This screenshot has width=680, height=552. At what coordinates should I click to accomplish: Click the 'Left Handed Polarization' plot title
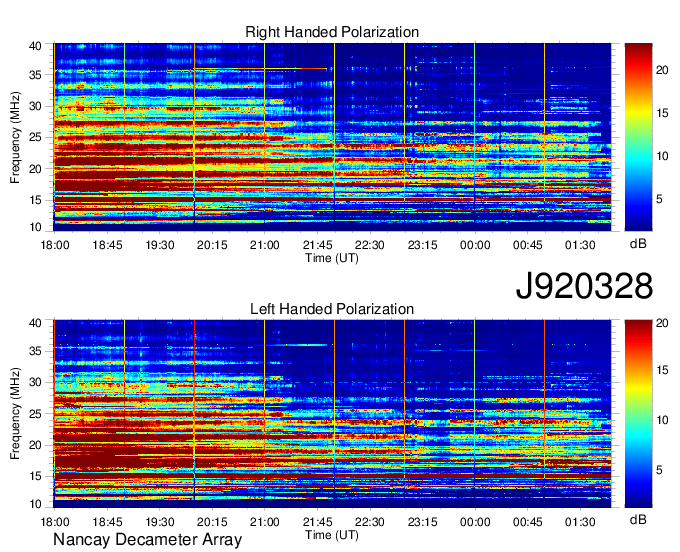coord(332,309)
